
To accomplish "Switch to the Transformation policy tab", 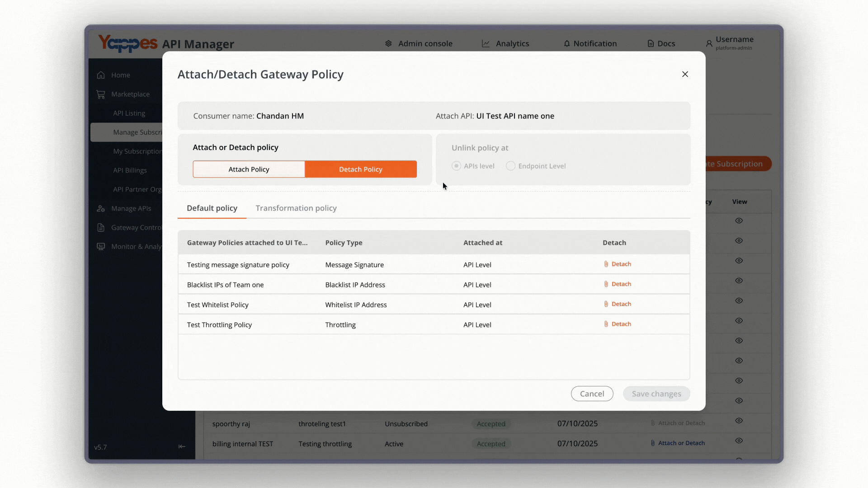I will [x=296, y=208].
